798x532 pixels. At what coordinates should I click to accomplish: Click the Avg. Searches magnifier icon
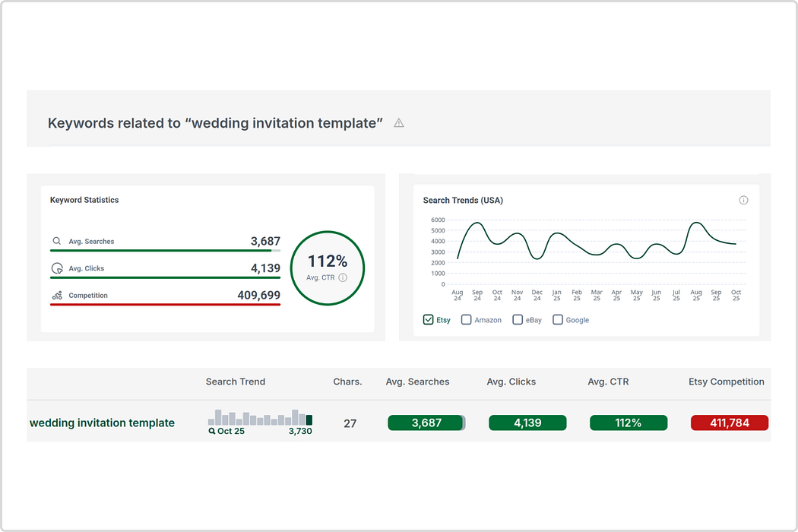click(x=56, y=241)
